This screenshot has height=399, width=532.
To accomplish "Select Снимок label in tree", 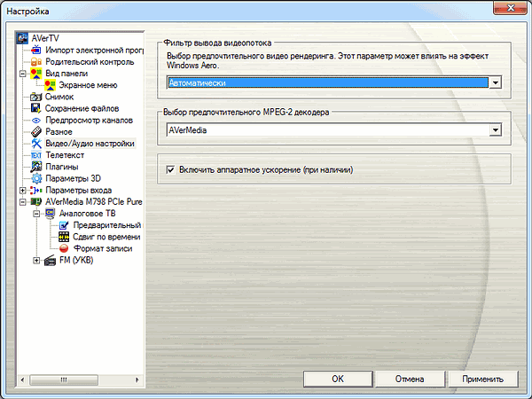I will click(59, 97).
